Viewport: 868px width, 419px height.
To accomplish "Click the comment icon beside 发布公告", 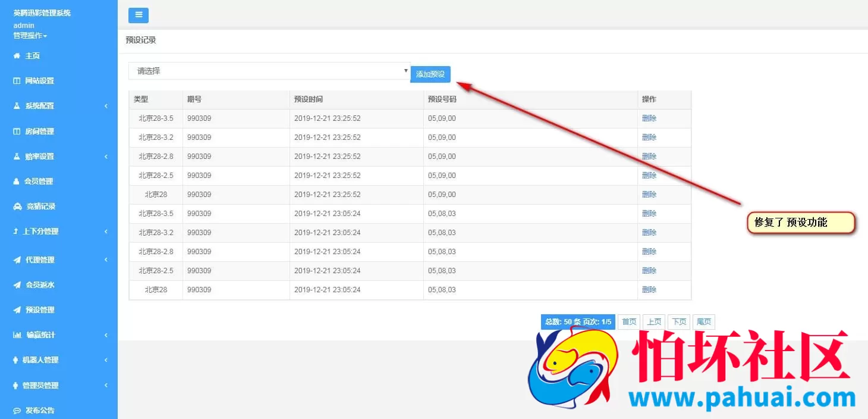I will coord(17,411).
